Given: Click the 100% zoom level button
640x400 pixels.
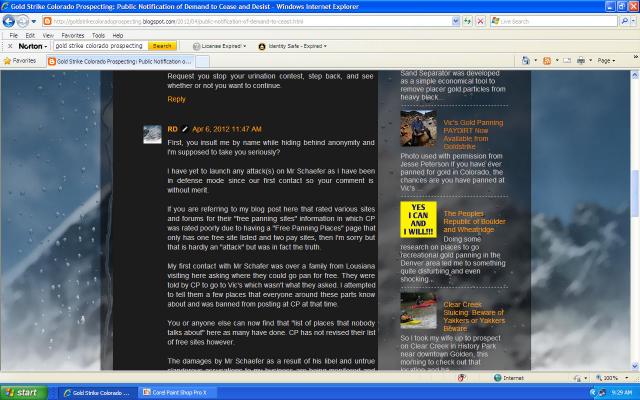Looking at the screenshot, I should [607, 378].
